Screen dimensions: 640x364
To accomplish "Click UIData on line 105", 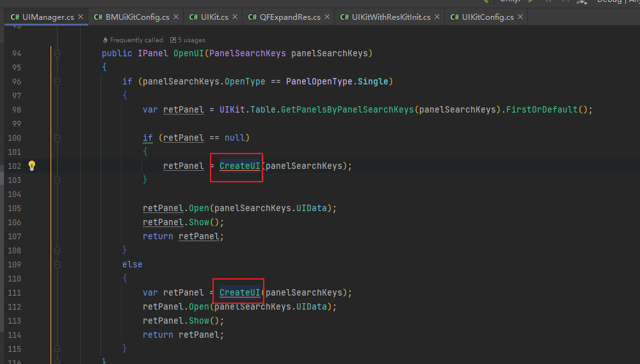I will coord(312,208).
